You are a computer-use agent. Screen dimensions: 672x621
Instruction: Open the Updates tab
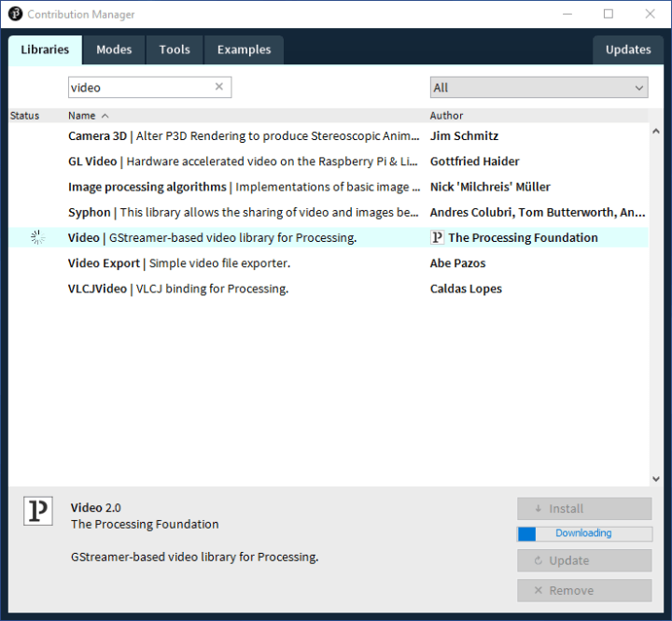coord(628,49)
